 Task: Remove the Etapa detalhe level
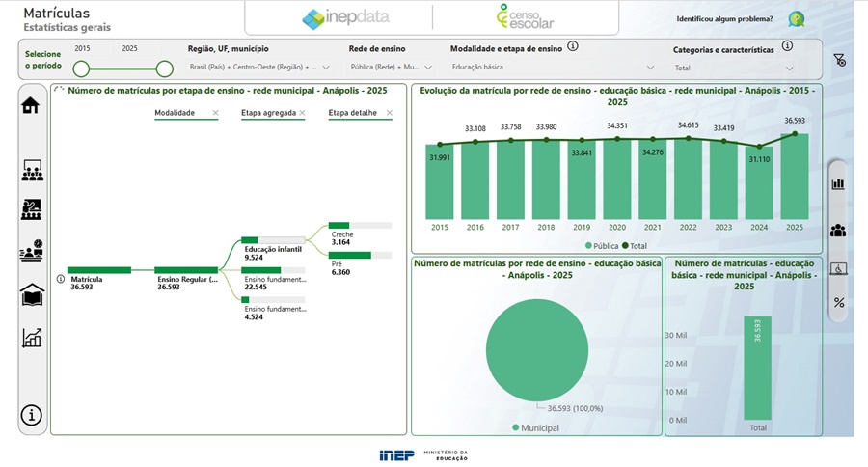(x=390, y=113)
